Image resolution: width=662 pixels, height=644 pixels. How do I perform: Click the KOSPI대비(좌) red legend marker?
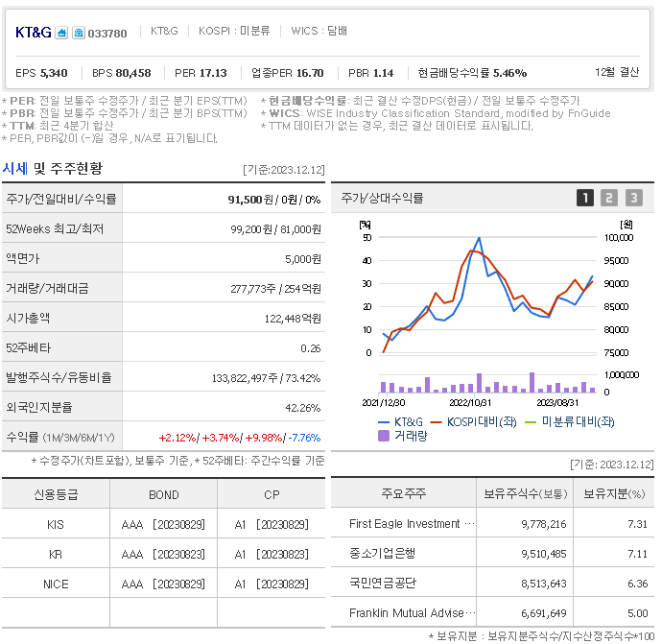coord(436,422)
